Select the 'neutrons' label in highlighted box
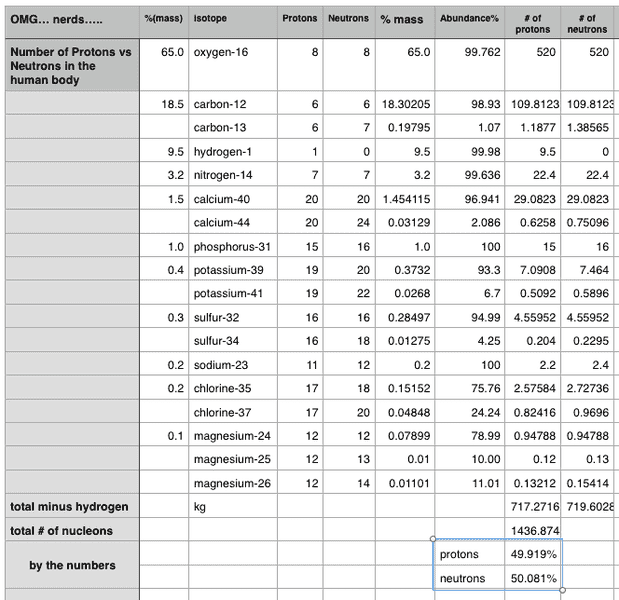The width and height of the screenshot is (619, 600). coord(469,578)
